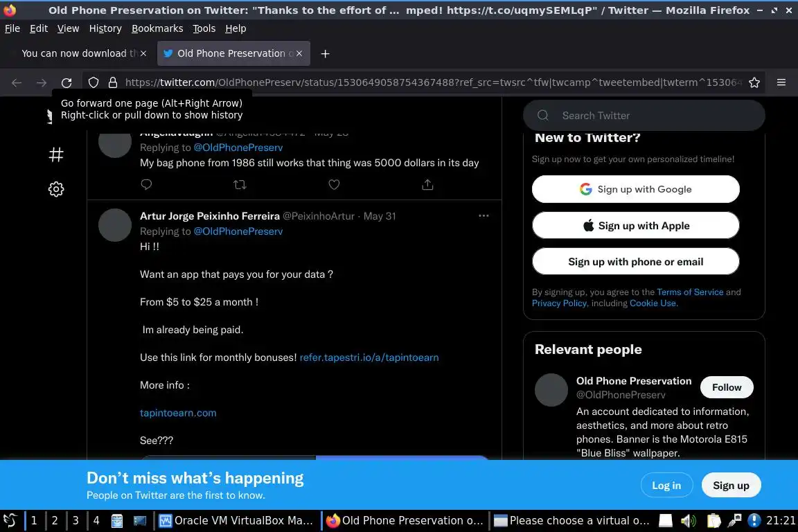Bookmark this page with star icon
Screen dimensions: 798x532
[x=754, y=82]
